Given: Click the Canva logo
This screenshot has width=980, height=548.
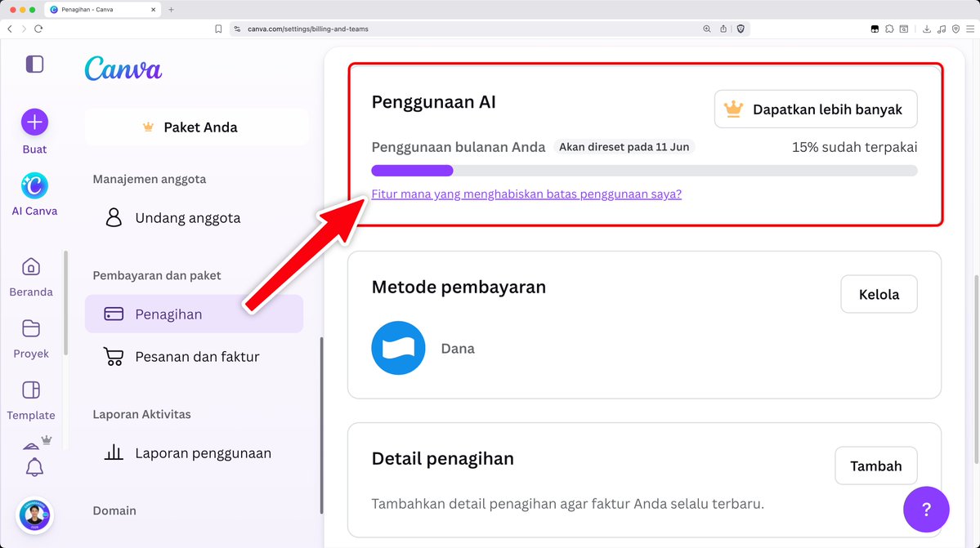Looking at the screenshot, I should tap(123, 69).
